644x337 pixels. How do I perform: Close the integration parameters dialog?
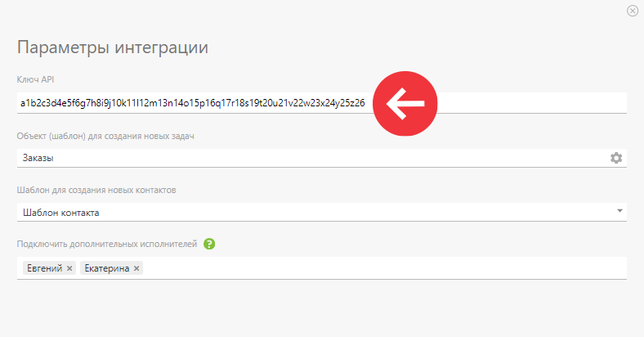coord(633,11)
